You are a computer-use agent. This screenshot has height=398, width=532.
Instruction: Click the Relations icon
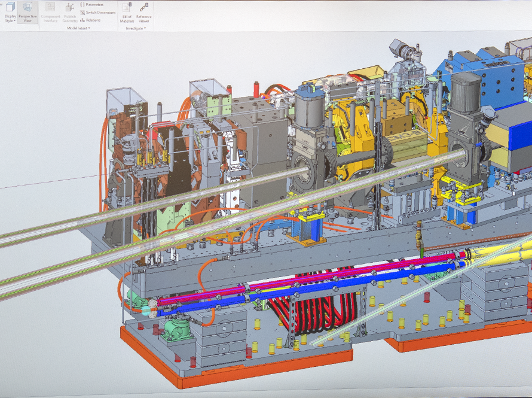tap(82, 19)
